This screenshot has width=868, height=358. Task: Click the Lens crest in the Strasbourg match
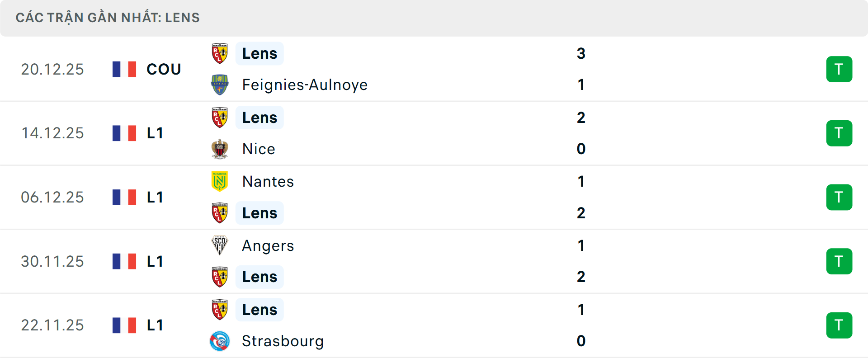[220, 310]
